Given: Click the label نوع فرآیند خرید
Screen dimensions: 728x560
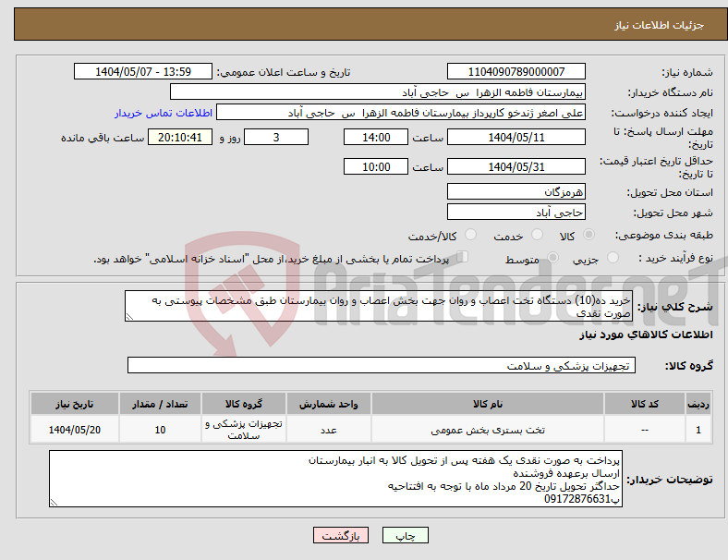Looking at the screenshot, I should pos(675,258).
